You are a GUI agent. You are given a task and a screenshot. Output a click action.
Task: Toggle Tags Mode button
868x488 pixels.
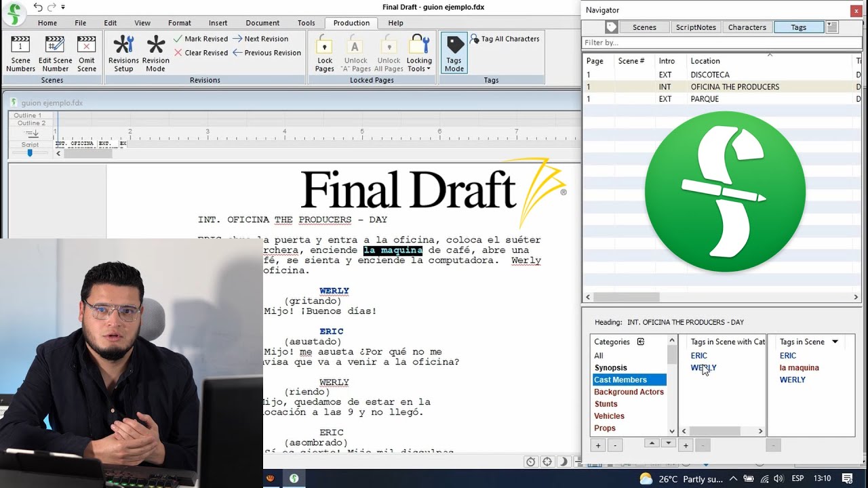pyautogui.click(x=454, y=54)
